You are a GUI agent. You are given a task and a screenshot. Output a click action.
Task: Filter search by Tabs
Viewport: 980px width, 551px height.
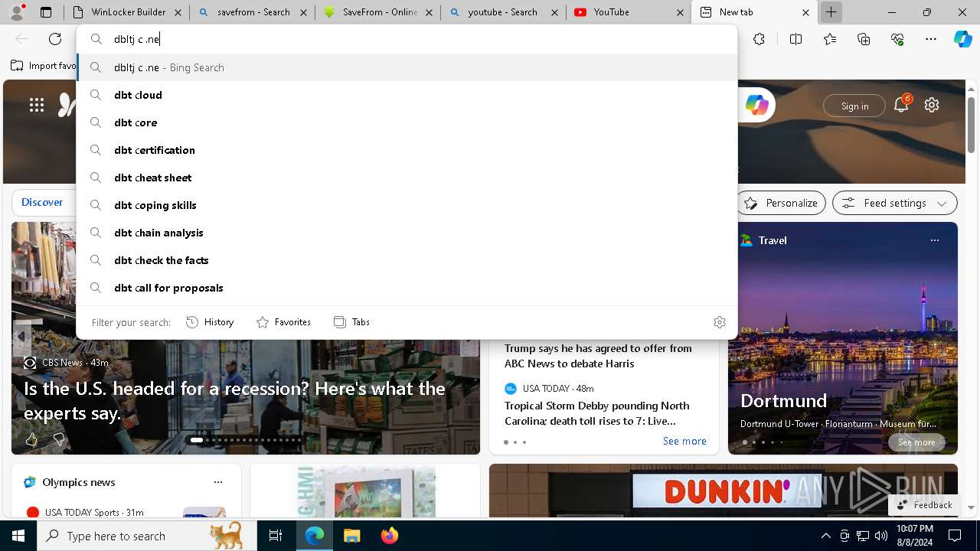351,322
